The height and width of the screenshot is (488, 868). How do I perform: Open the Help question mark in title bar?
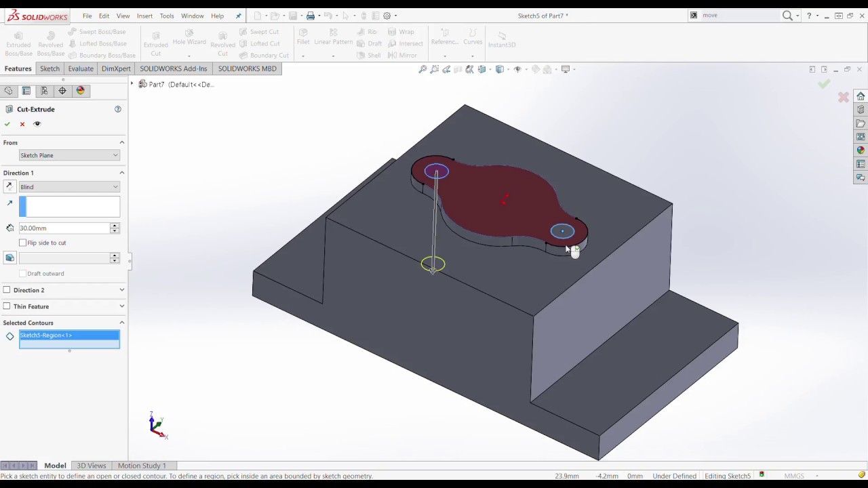coord(809,16)
